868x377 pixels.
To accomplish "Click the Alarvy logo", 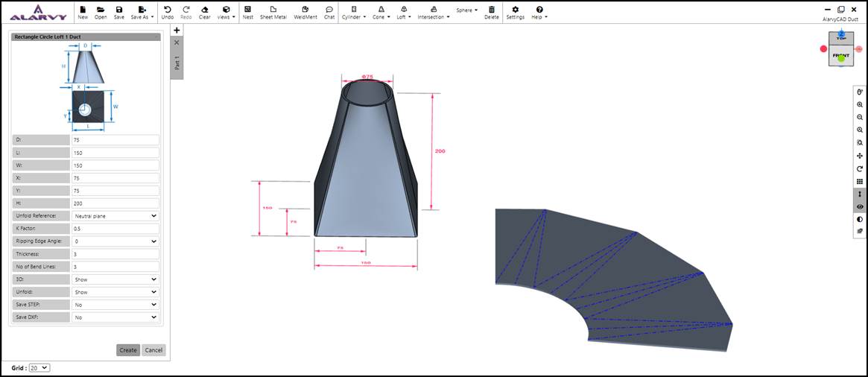I will [x=38, y=12].
